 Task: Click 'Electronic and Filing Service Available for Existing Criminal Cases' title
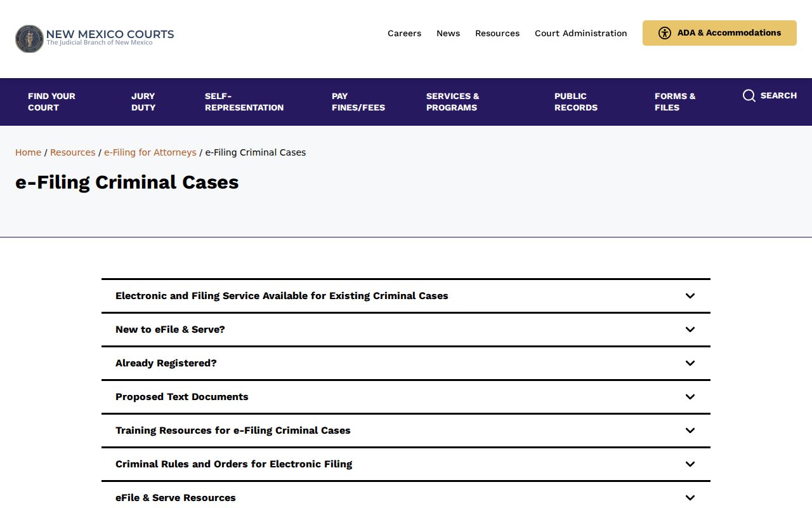click(282, 296)
